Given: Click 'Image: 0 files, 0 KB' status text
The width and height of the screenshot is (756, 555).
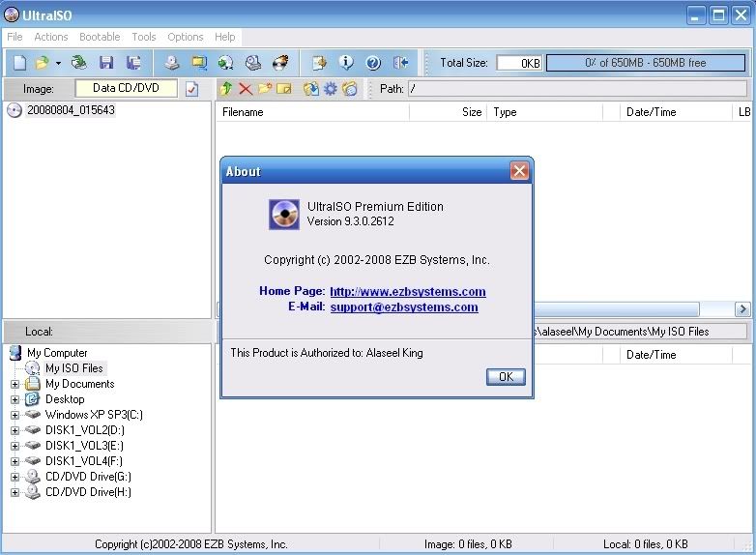Looking at the screenshot, I should point(468,544).
